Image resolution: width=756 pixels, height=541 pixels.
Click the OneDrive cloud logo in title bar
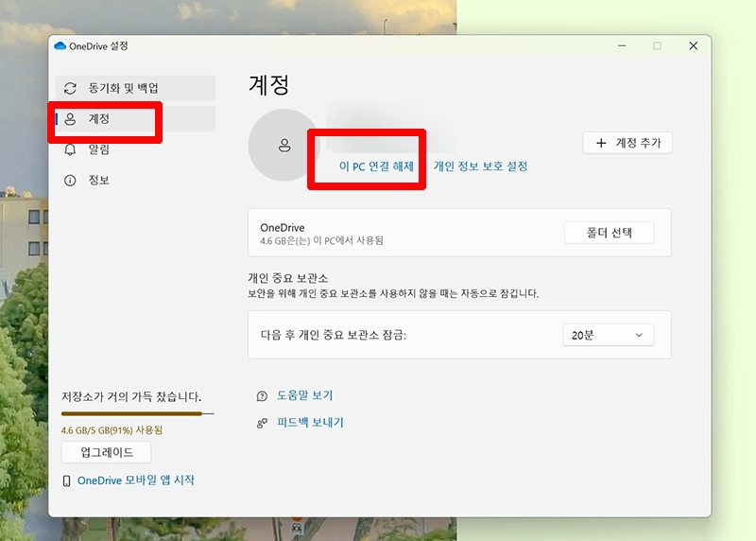coord(60,45)
